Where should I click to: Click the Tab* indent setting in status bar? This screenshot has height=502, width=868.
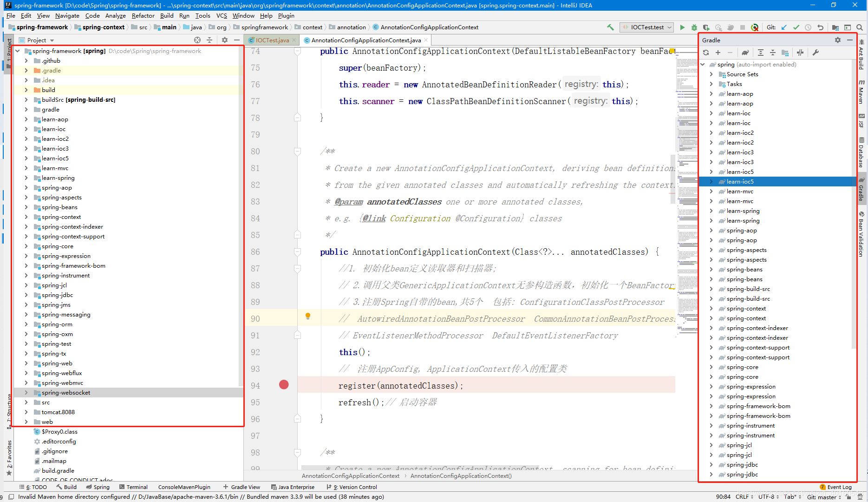point(792,497)
